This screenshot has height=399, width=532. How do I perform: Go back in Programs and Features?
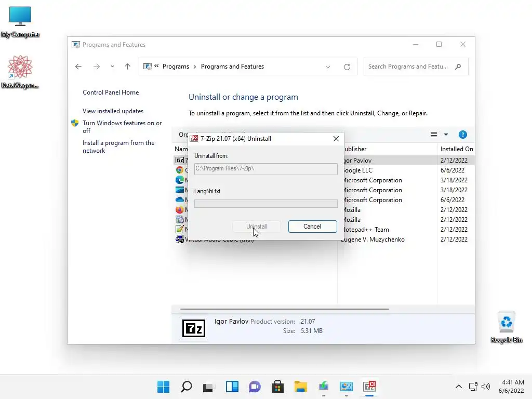[x=78, y=66]
